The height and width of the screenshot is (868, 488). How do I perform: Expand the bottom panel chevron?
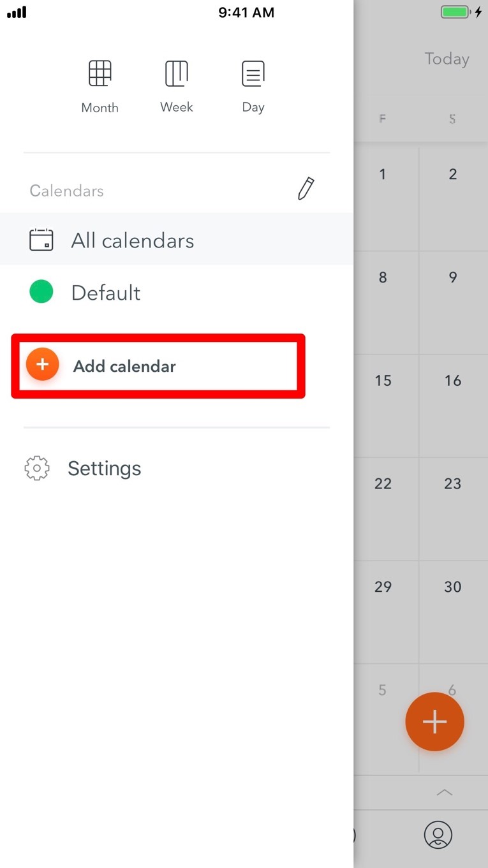(x=445, y=793)
